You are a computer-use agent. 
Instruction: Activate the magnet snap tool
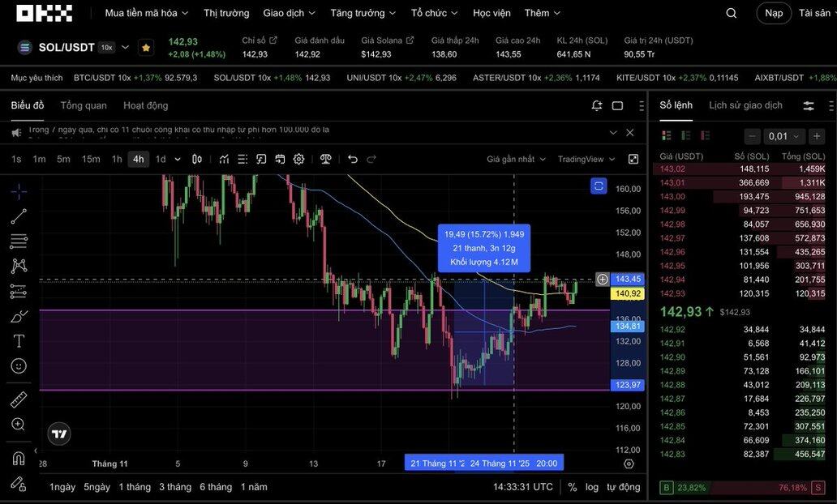[x=19, y=459]
